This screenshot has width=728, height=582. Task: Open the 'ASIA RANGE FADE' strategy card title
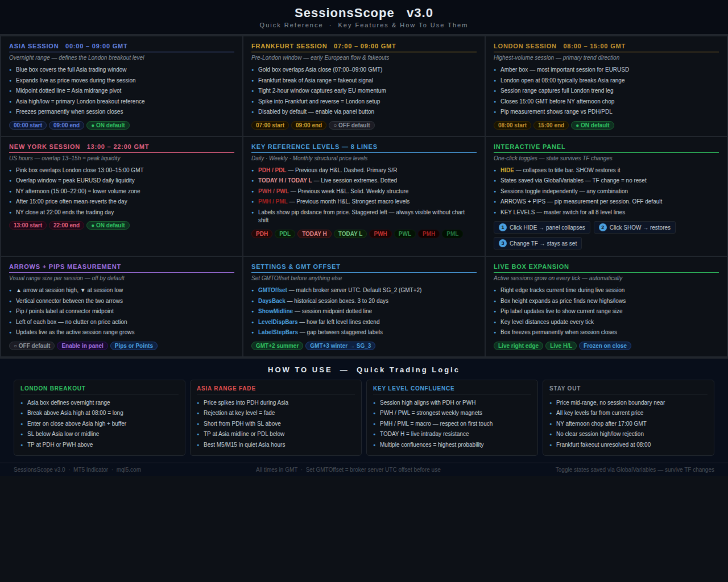pos(226,388)
